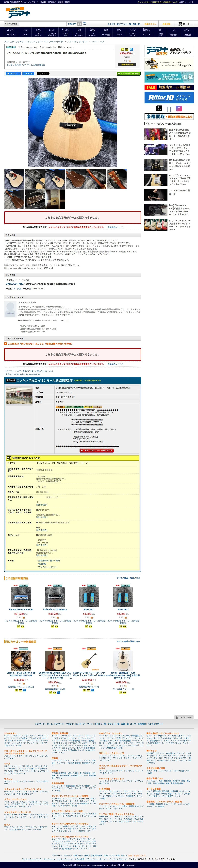Select DJ / VJ in the category navigation
Image resolution: width=198 pixels, height=868 pixels.
click(x=119, y=35)
